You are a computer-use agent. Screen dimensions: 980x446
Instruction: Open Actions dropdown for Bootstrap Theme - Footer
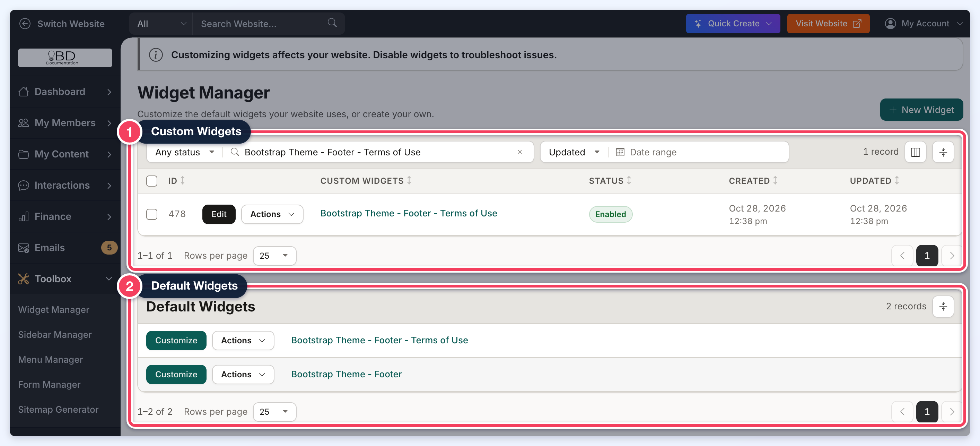point(243,375)
